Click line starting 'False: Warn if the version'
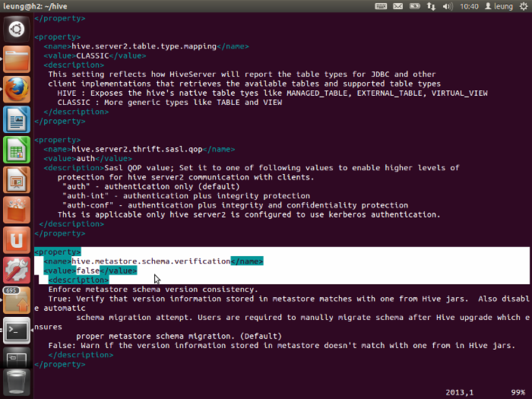This screenshot has height=399, width=532. 282,346
